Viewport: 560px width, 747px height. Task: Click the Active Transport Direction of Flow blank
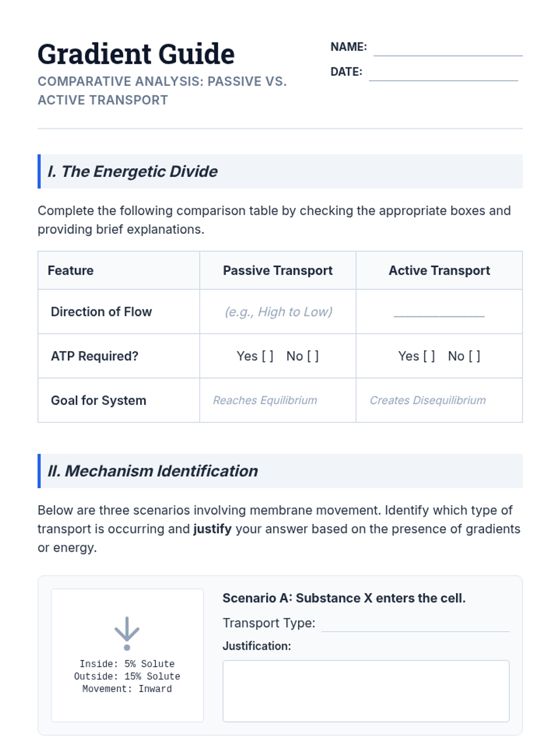[439, 312]
